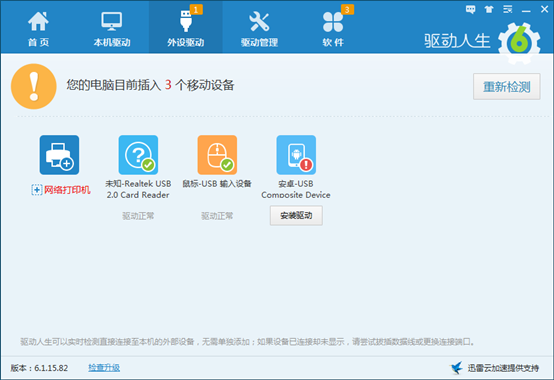Screen dimensions: 554x380
Task: Select the Realtek USB card reader icon
Action: pyautogui.click(x=138, y=155)
